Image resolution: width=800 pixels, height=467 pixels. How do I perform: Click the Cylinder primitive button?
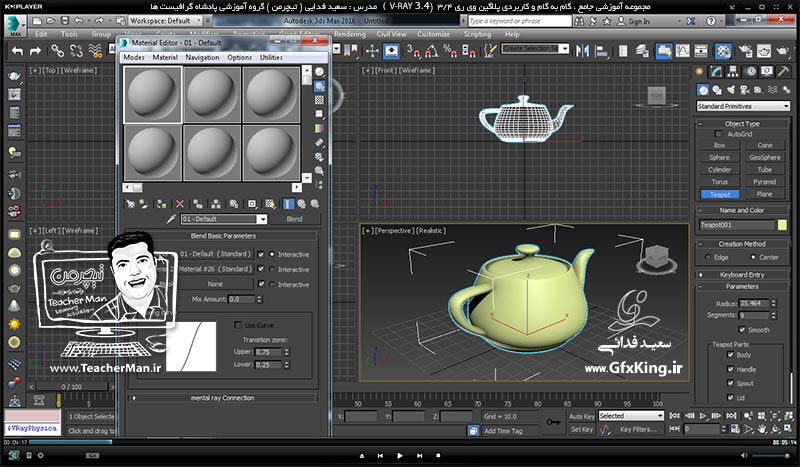(x=719, y=169)
